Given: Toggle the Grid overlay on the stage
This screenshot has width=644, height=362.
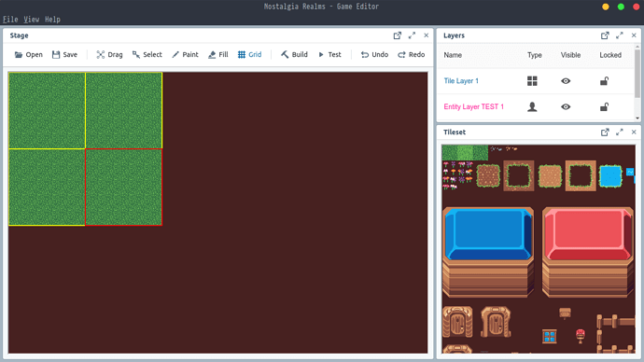Looking at the screenshot, I should coord(249,55).
